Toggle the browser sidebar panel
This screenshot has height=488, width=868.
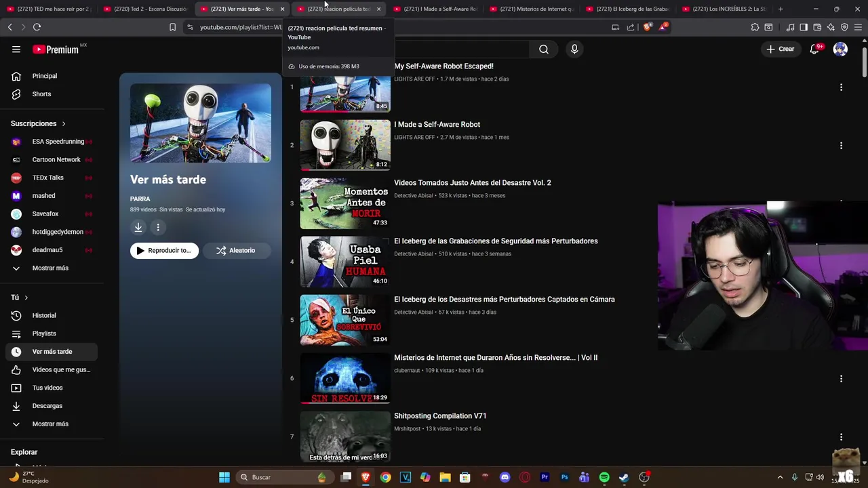tap(804, 27)
